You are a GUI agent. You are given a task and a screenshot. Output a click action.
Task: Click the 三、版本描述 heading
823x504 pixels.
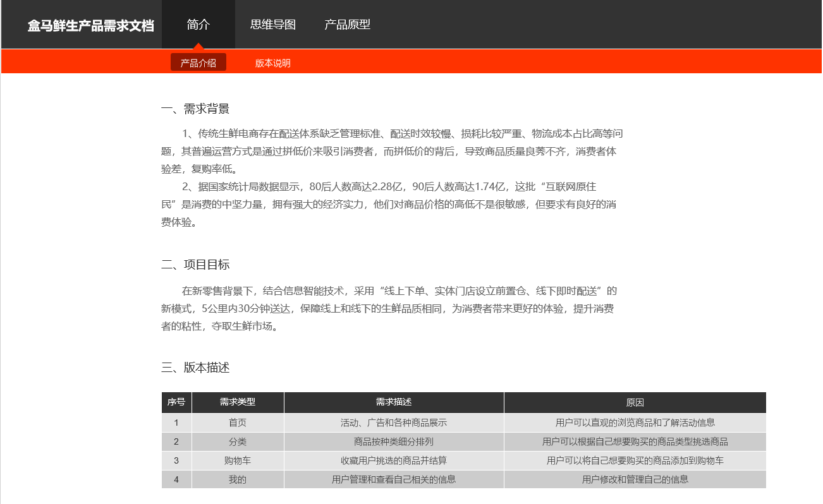coord(195,368)
